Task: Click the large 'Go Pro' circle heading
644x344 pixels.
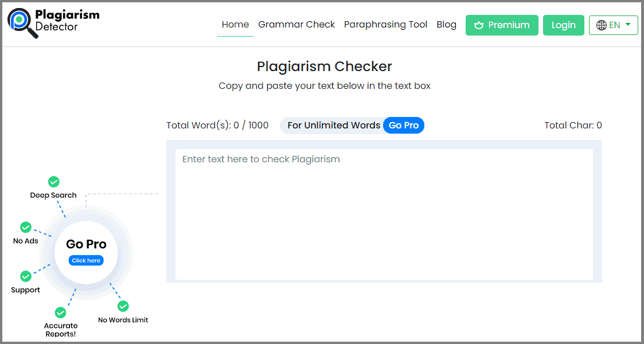Action: 86,244
